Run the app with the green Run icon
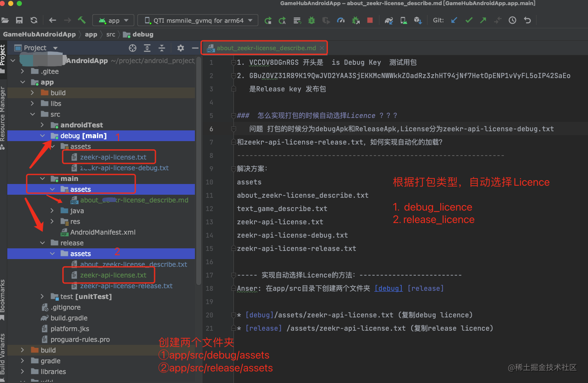Image resolution: width=588 pixels, height=383 pixels. pos(268,20)
